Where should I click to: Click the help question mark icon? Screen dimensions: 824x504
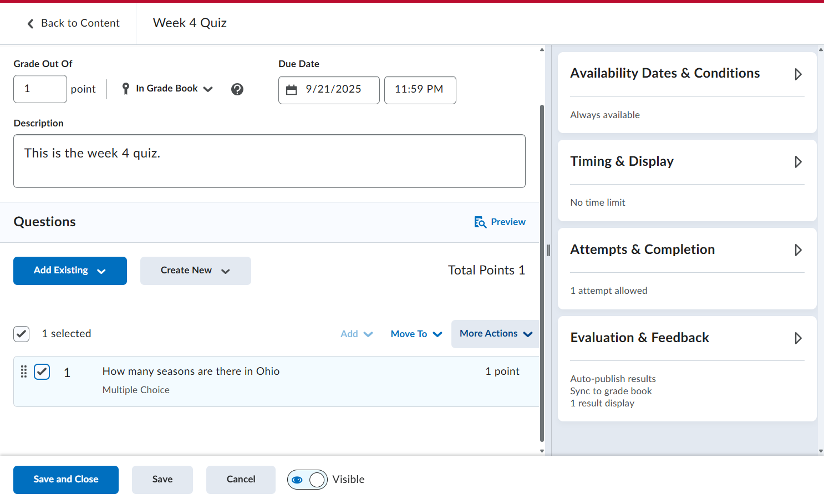(237, 89)
